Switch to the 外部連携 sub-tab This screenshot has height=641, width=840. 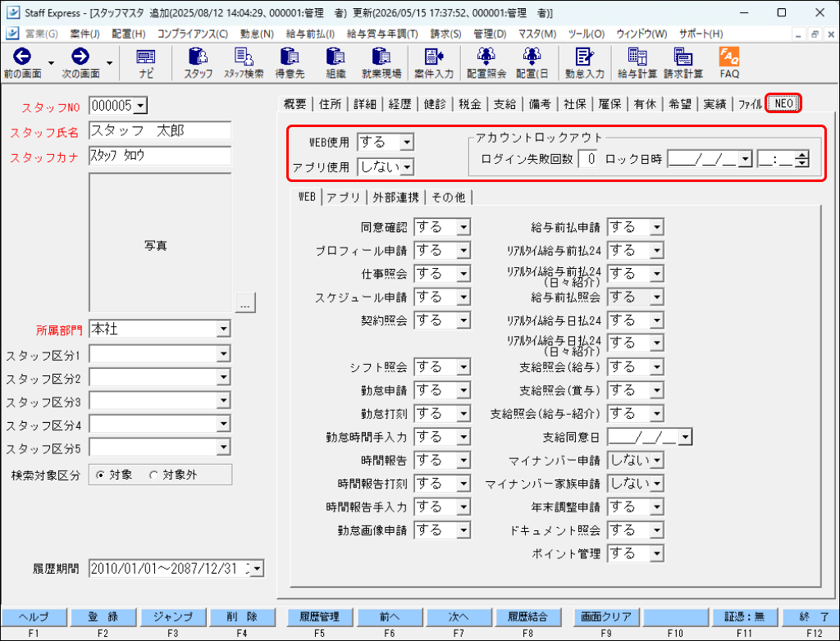point(395,198)
